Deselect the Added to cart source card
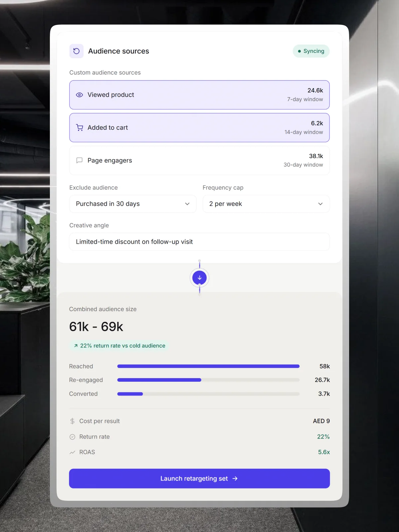The width and height of the screenshot is (399, 532). click(199, 128)
